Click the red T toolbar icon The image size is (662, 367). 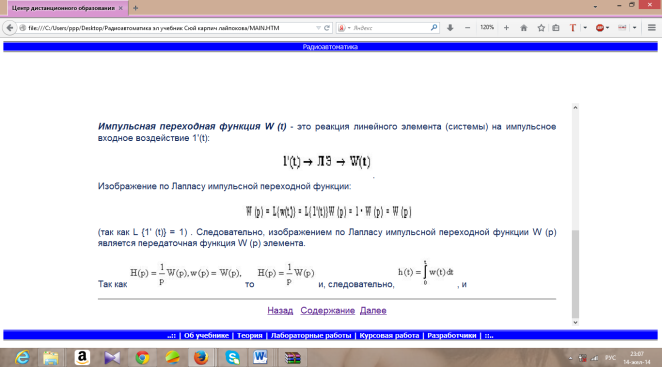(572, 28)
